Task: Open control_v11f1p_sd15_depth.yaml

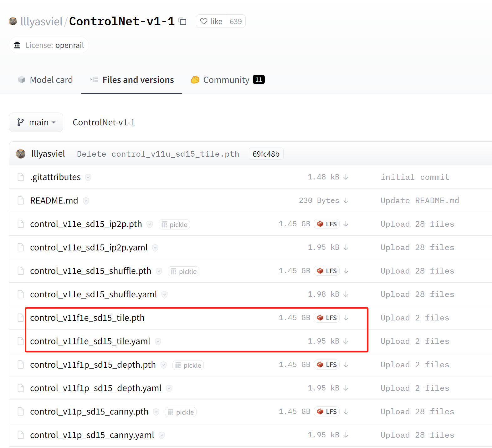Action: [x=96, y=388]
